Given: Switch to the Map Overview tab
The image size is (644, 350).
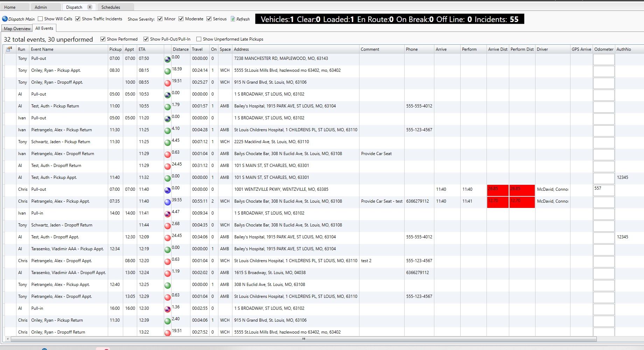Looking at the screenshot, I should click(17, 29).
